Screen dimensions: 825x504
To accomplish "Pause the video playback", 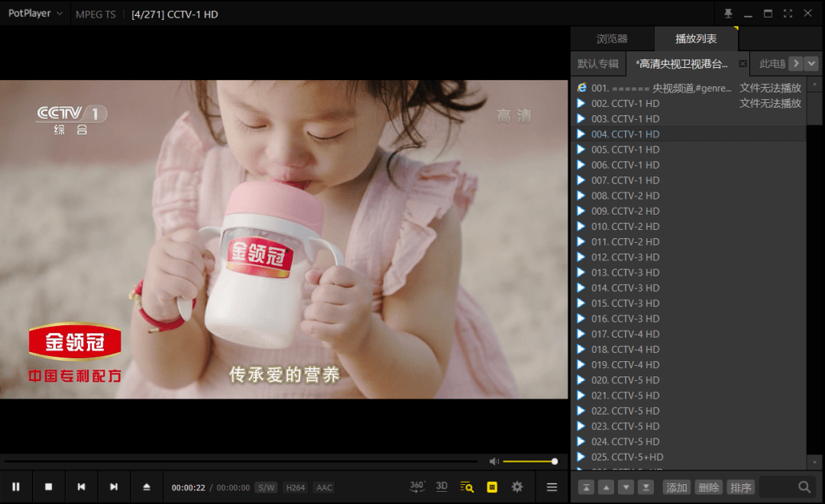I will (16, 487).
